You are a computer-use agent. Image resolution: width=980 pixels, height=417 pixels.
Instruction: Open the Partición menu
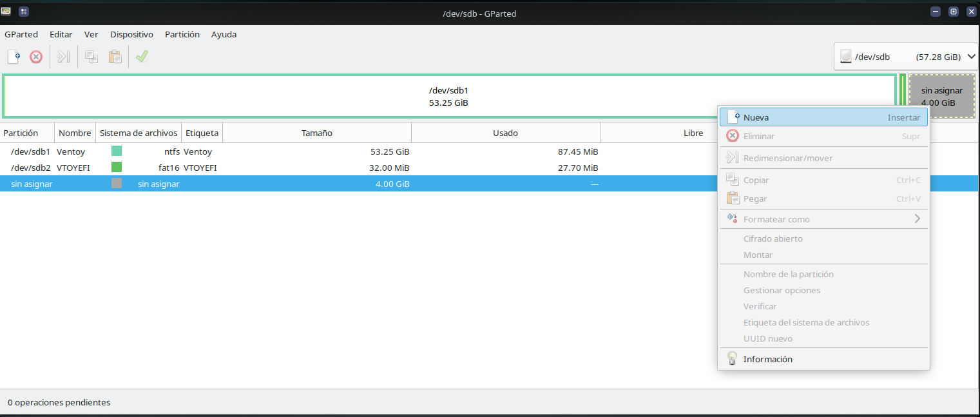pos(182,34)
